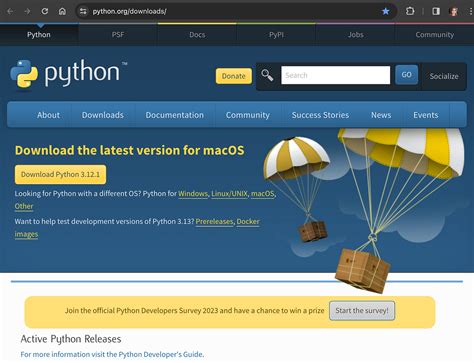This screenshot has width=474, height=363.
Task: Open the Success Stories navigation menu
Action: [320, 115]
